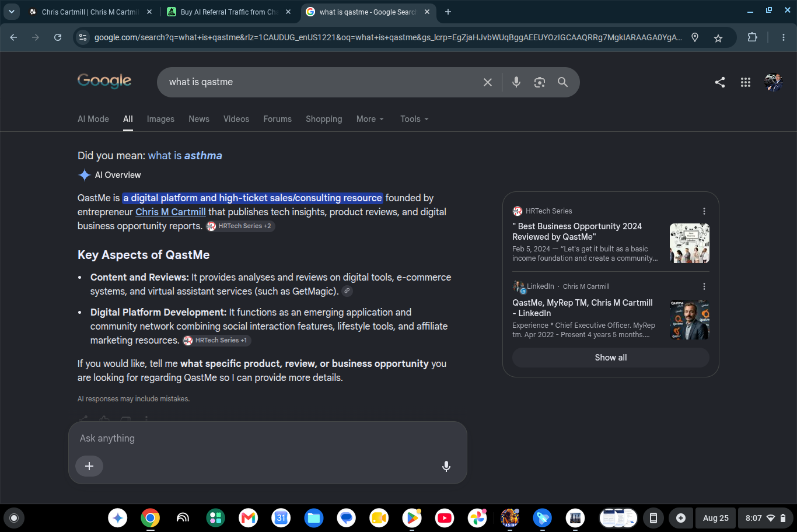797x532 pixels.
Task: Show all sources button
Action: pos(611,358)
